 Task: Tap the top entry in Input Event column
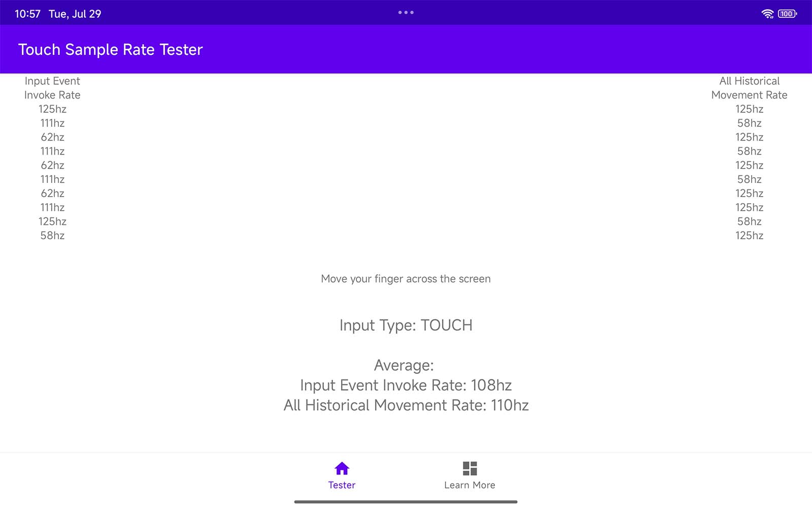click(x=52, y=109)
